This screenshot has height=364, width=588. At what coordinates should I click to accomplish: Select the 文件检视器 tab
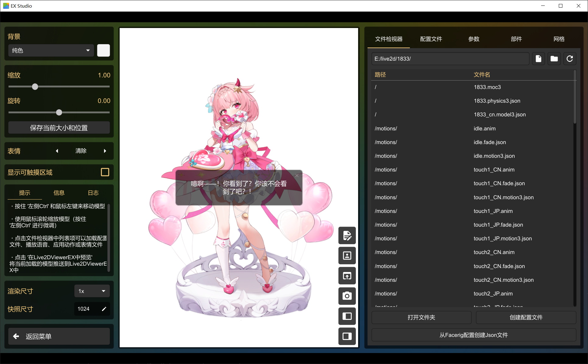click(x=389, y=39)
